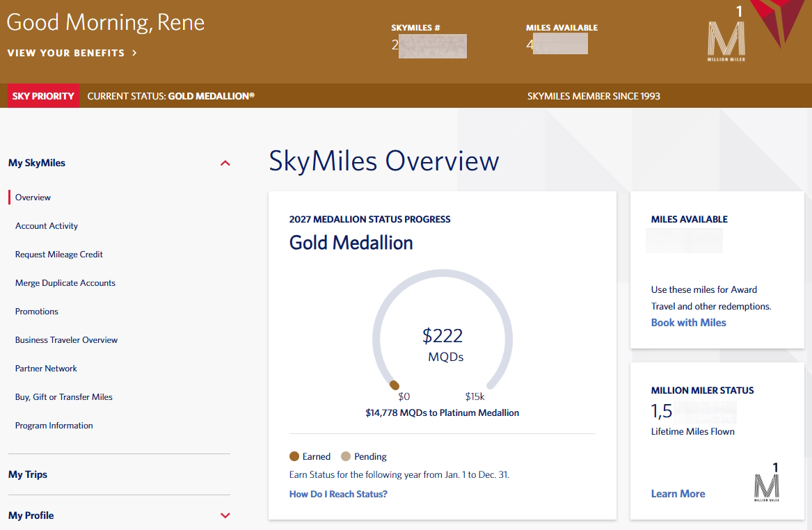812x530 pixels.
Task: Click 'SkyMiles Member Since 1993' text
Action: tap(594, 96)
